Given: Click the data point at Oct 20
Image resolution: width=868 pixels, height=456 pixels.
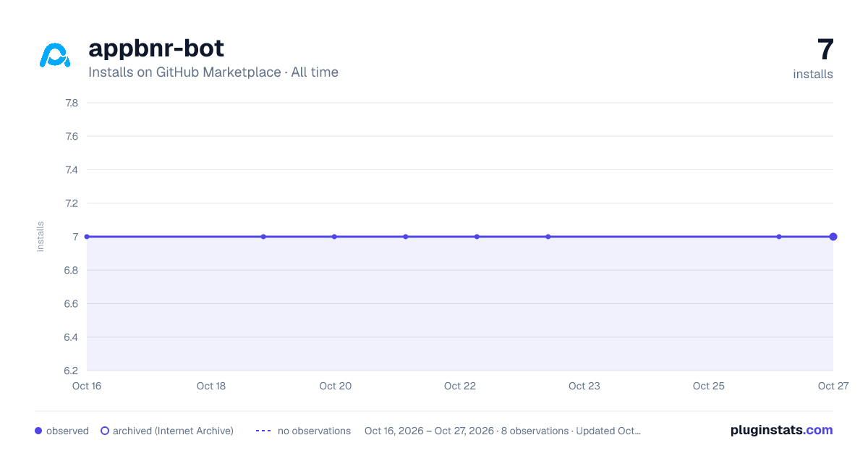Looking at the screenshot, I should (334, 237).
